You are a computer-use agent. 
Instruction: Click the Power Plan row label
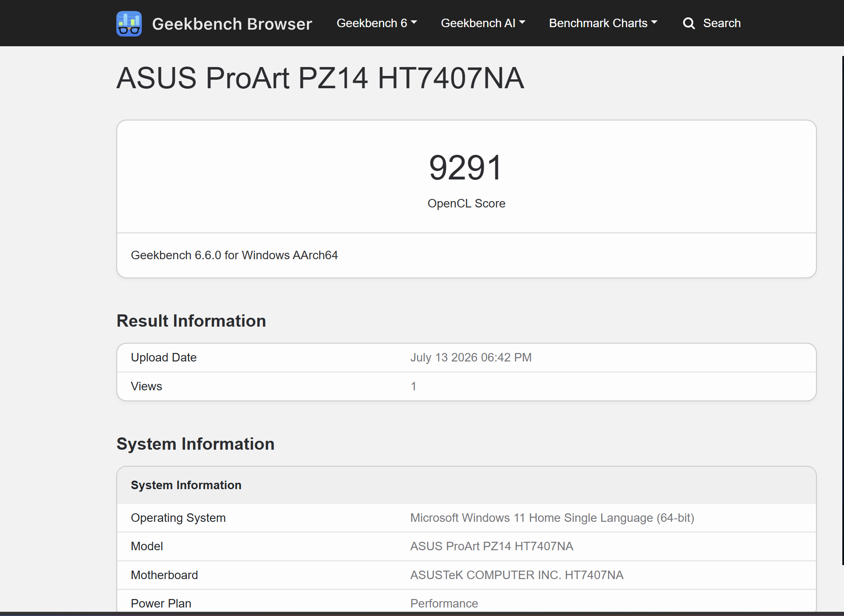[161, 604]
